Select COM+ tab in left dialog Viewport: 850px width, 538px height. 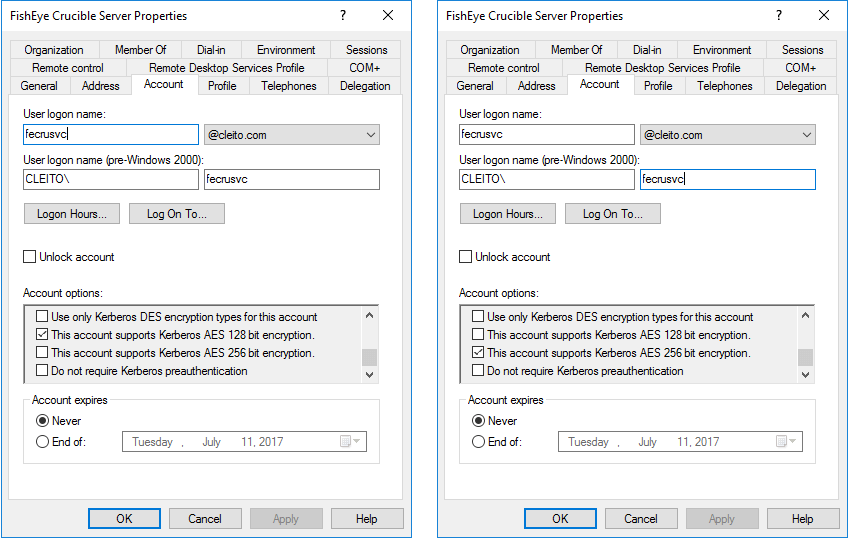tap(364, 68)
